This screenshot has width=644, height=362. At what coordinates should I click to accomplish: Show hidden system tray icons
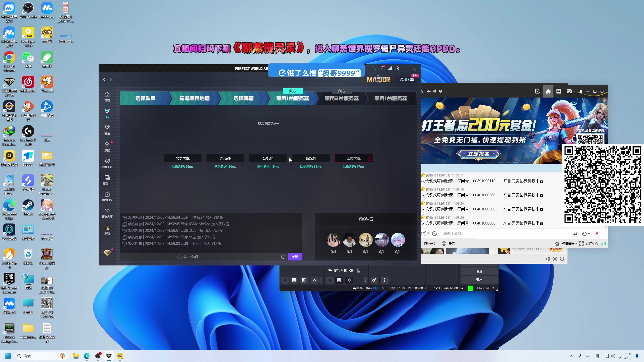[x=572, y=356]
